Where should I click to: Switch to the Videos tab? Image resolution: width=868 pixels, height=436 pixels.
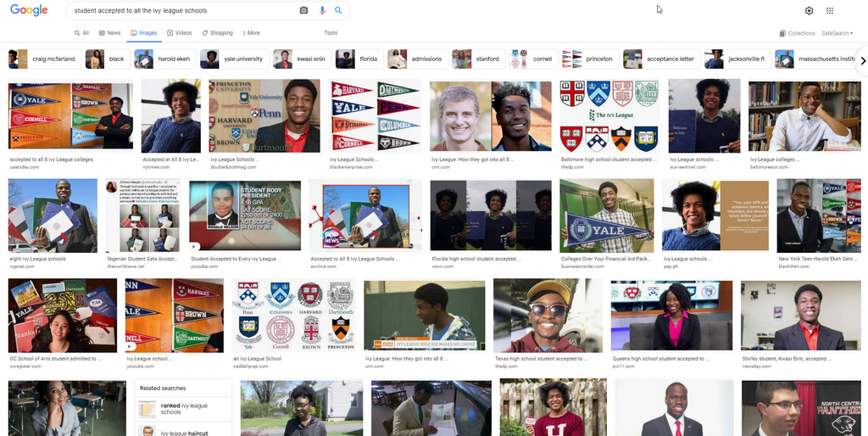[x=180, y=33]
